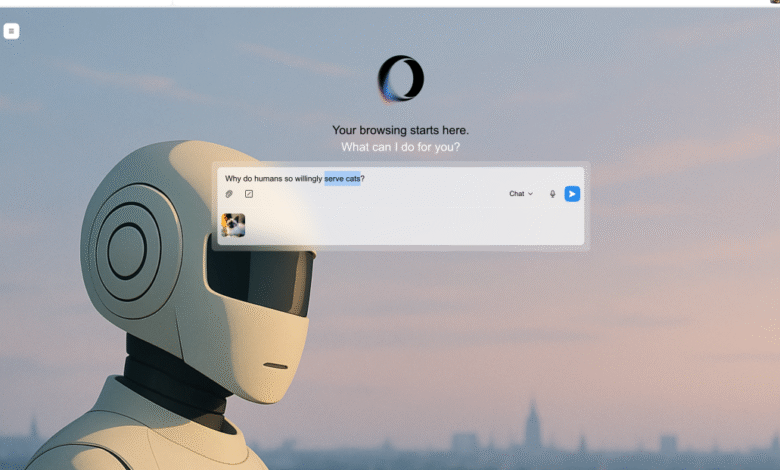
Task: Click the blank toolbar space between pencil and Chat
Action: [x=380, y=194]
